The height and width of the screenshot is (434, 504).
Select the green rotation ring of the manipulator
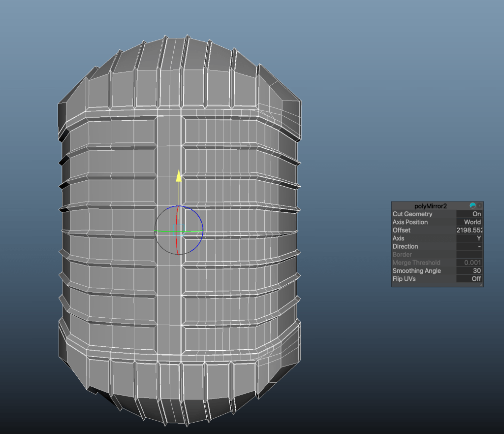(x=165, y=231)
